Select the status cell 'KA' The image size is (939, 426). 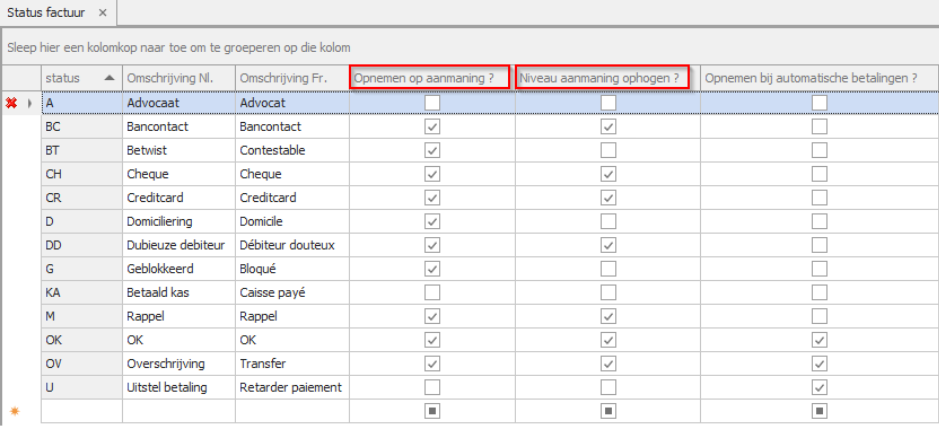point(81,292)
